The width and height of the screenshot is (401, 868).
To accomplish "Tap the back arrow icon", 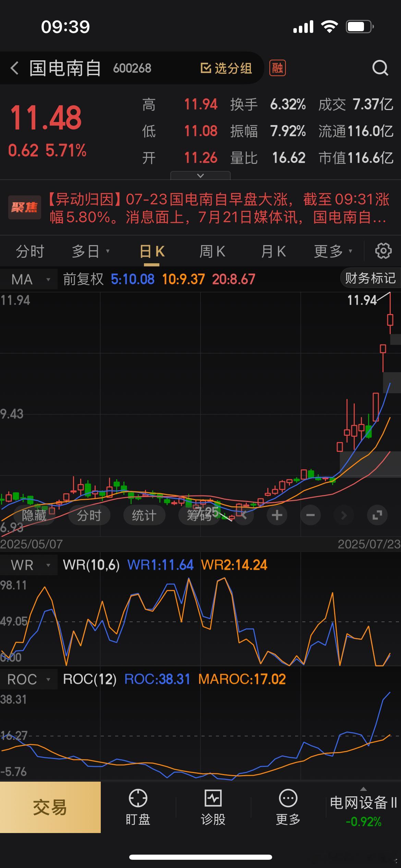I will point(14,68).
